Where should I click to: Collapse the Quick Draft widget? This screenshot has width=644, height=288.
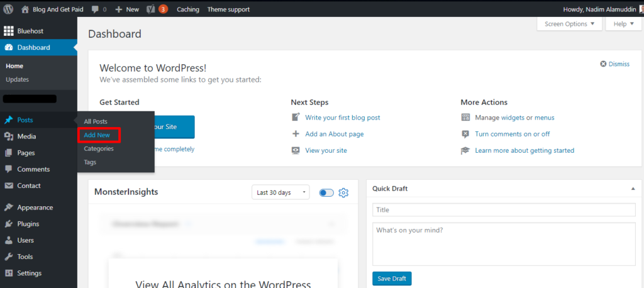633,189
